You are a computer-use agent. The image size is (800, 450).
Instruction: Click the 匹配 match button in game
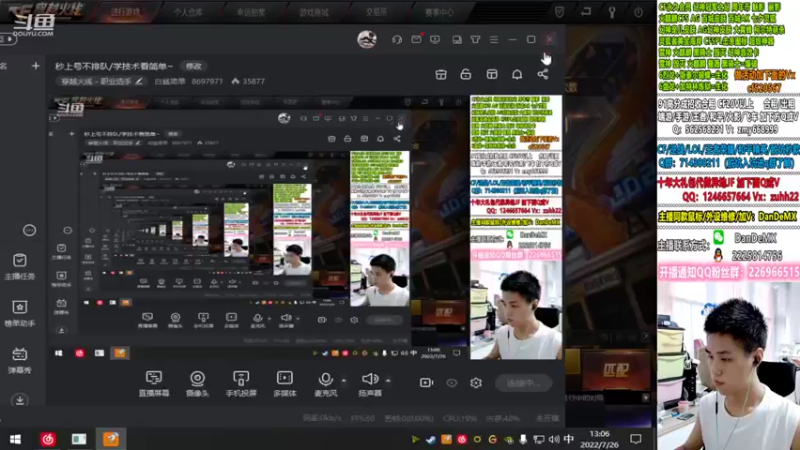click(616, 369)
